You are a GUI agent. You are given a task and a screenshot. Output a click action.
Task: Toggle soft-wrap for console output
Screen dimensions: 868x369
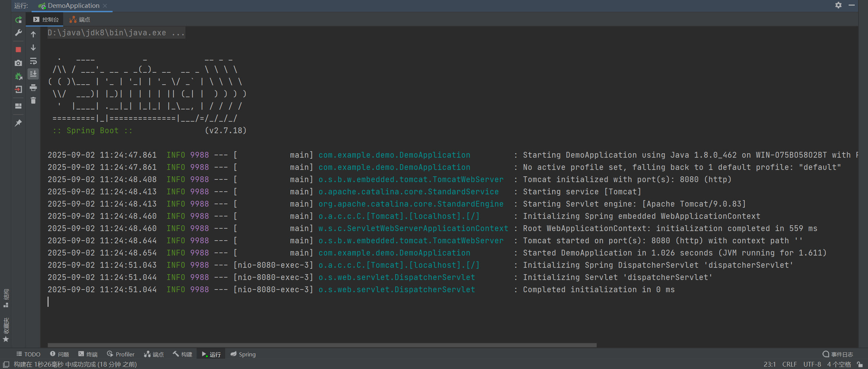click(33, 61)
